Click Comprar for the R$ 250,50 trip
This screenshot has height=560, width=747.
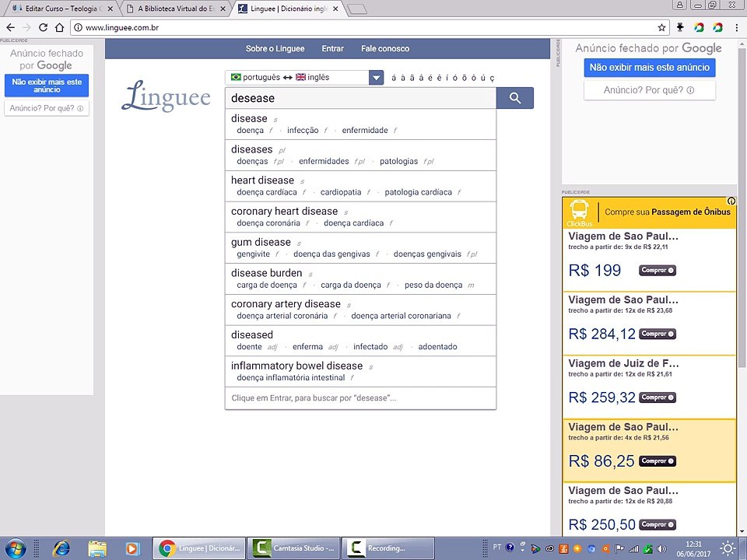coord(658,524)
